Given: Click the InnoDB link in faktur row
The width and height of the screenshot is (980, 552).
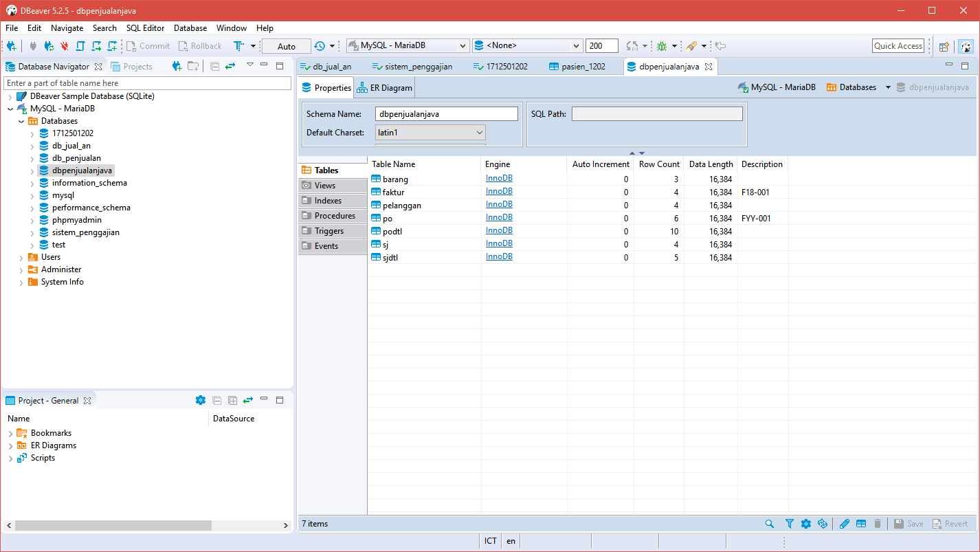Looking at the screenshot, I should [x=499, y=191].
